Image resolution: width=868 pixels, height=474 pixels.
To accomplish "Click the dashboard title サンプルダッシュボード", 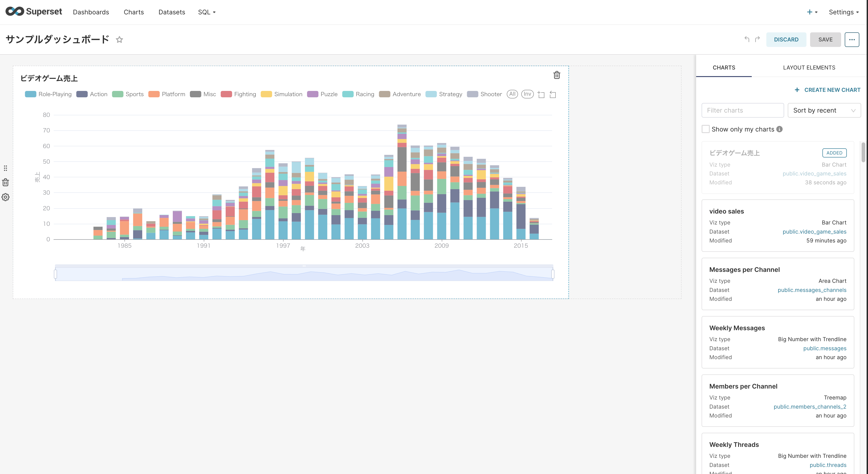I will (58, 39).
